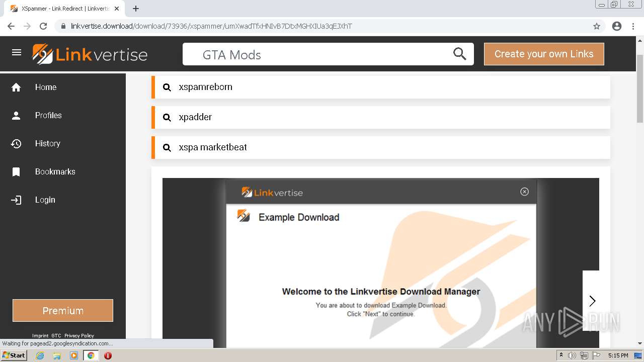Open Profiles in sidebar
The width and height of the screenshot is (644, 362).
[48, 116]
